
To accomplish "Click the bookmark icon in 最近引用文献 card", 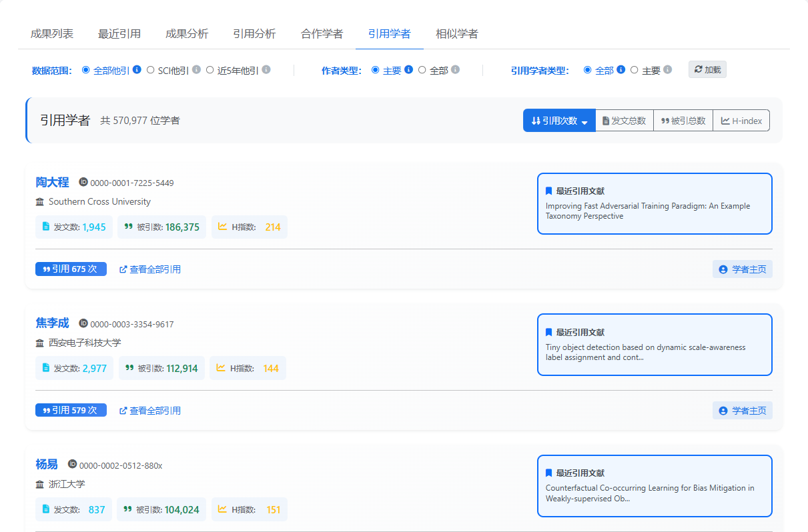I will coord(548,191).
